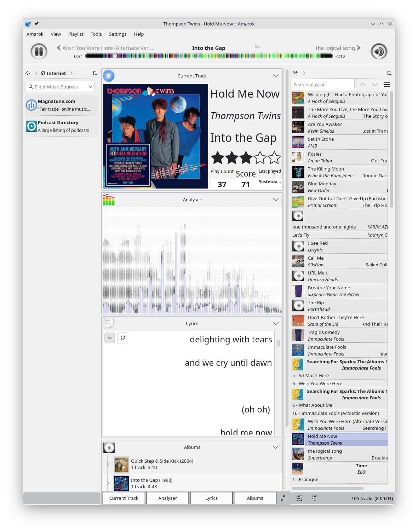
Task: Open the Playlist menu
Action: [x=76, y=34]
